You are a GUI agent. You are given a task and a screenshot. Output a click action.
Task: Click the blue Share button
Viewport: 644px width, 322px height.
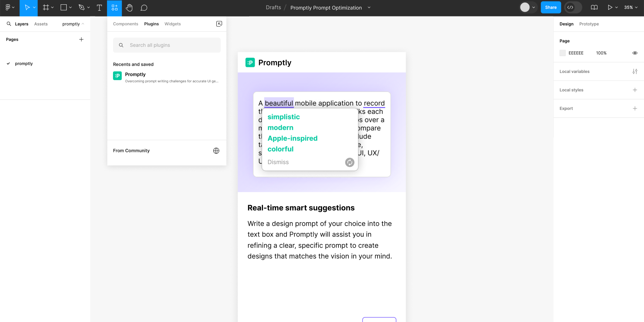(x=551, y=8)
